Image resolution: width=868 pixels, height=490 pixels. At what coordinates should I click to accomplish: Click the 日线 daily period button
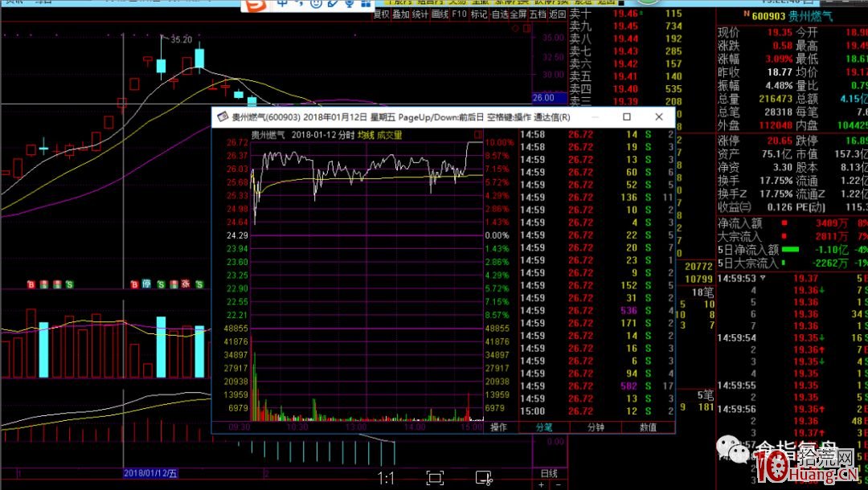point(549,473)
